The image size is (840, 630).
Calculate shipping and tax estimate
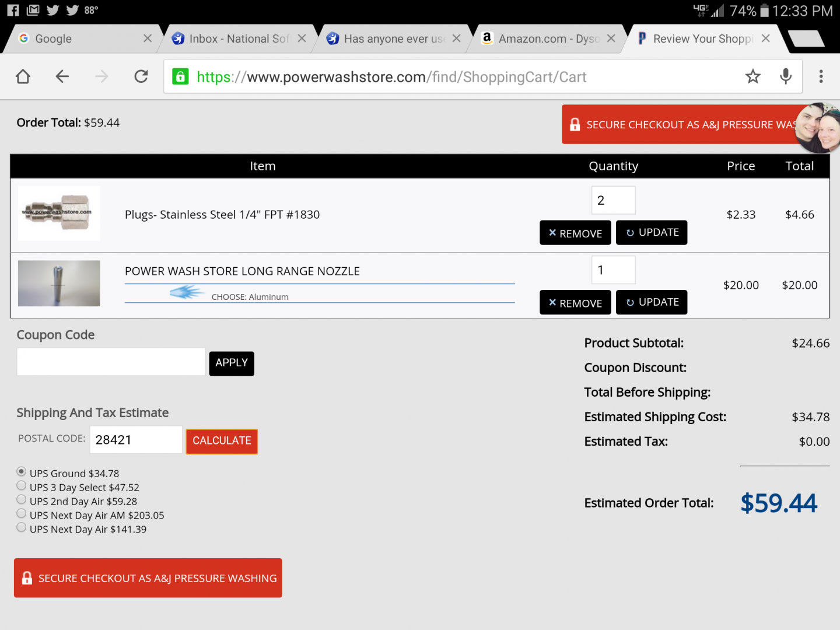tap(222, 441)
